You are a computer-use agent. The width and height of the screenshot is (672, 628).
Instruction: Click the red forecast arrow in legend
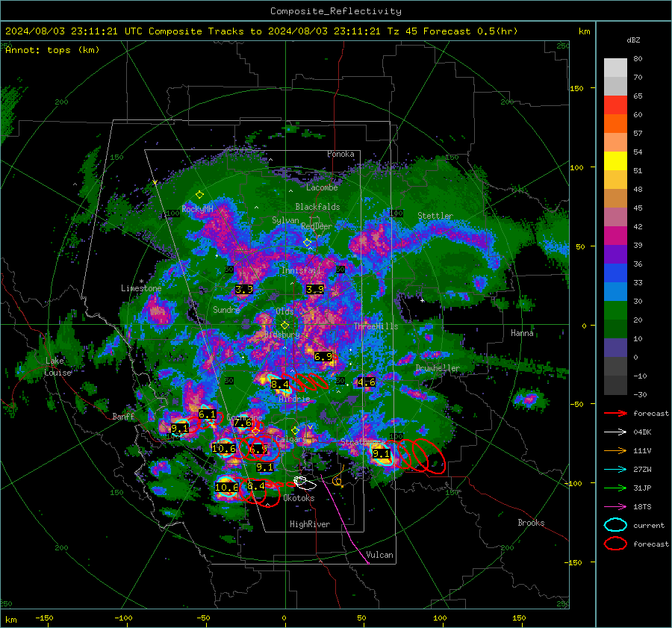(615, 413)
